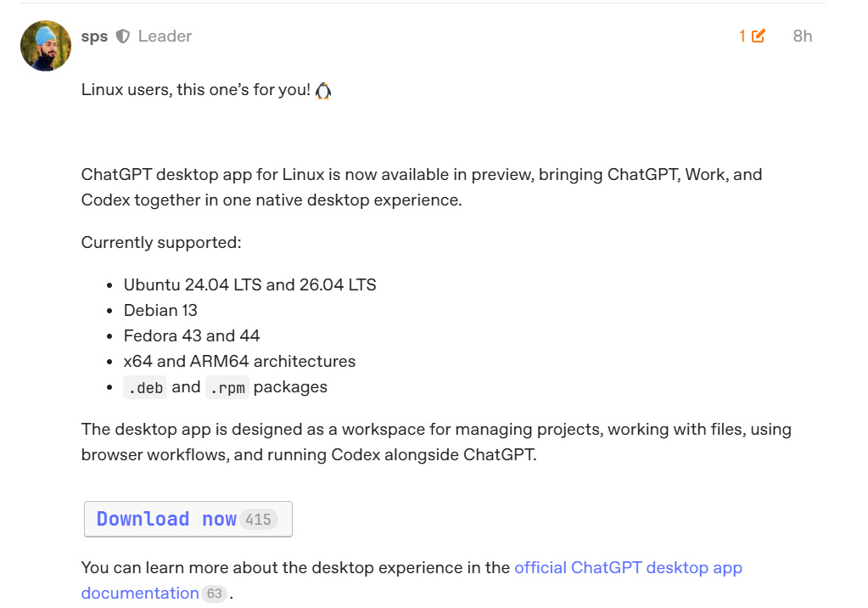The width and height of the screenshot is (868, 608).
Task: Click the Fedora 43 and 44 list item
Action: coord(192,336)
